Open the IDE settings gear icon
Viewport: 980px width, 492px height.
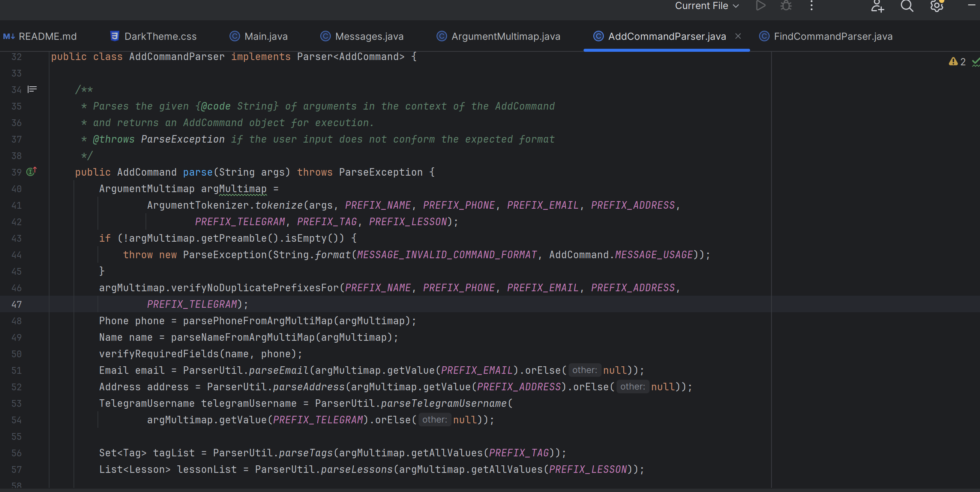936,6
